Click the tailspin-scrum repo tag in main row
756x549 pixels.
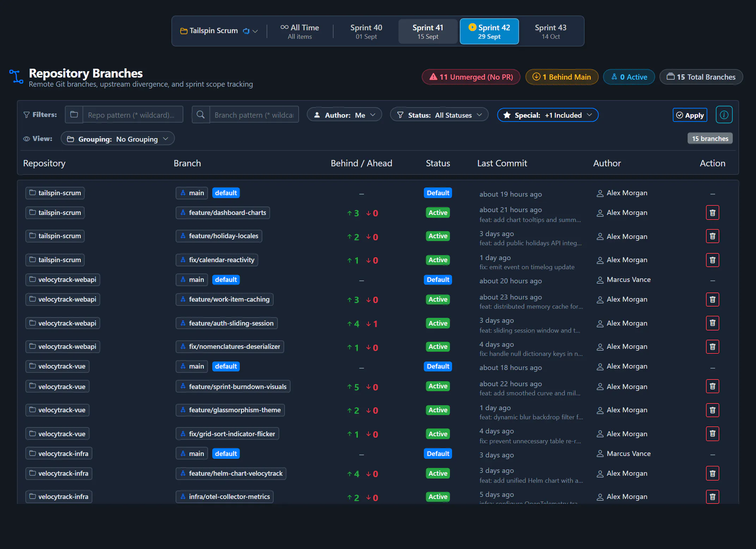[55, 193]
